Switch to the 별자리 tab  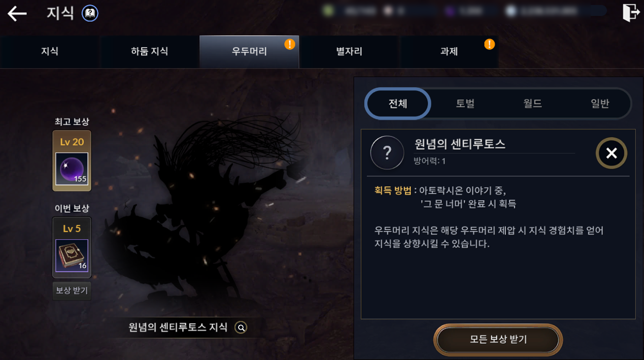click(x=349, y=52)
